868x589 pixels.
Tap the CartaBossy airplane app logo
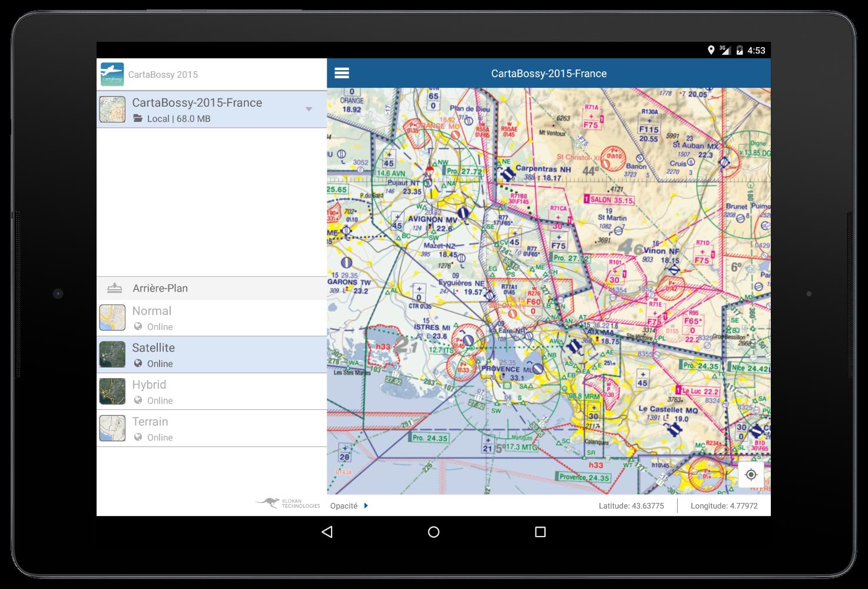112,74
